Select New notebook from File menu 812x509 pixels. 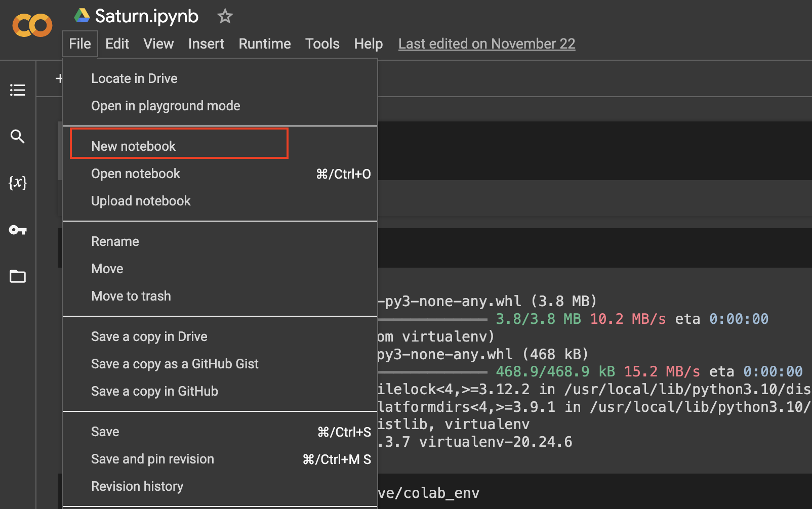(x=220, y=146)
